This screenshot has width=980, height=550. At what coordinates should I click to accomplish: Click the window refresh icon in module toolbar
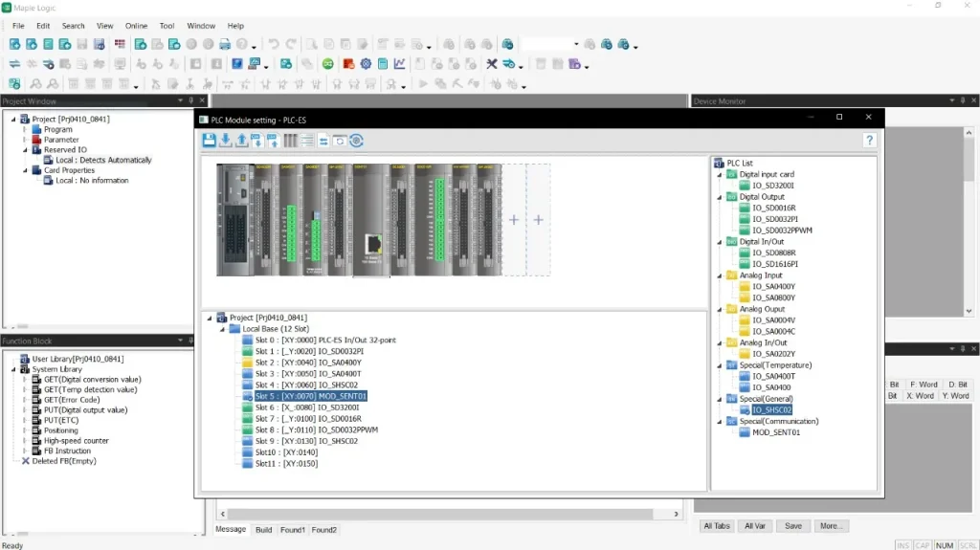coord(340,142)
